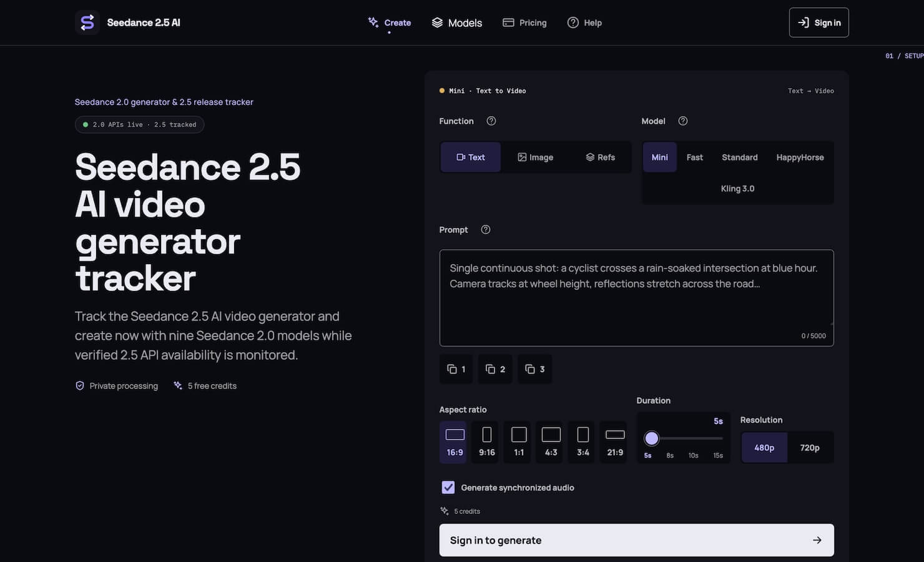Click the 15s mark on Duration slider
924x562 pixels.
(x=718, y=456)
